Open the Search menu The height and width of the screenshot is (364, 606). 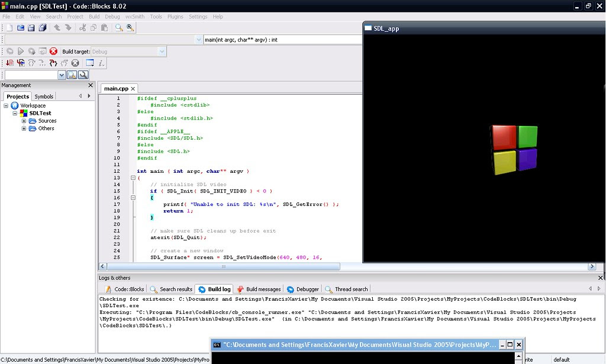tap(54, 17)
